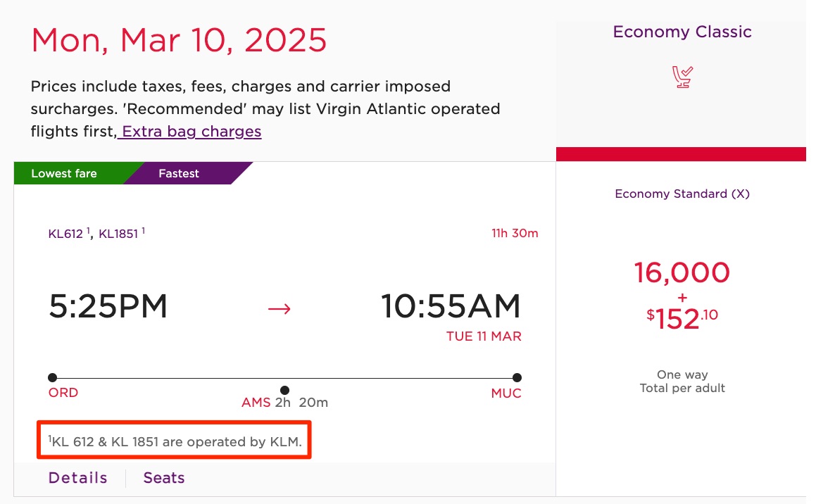The height and width of the screenshot is (504, 835).
Task: Click the red arrow between departure and arrival times
Action: coord(280,308)
